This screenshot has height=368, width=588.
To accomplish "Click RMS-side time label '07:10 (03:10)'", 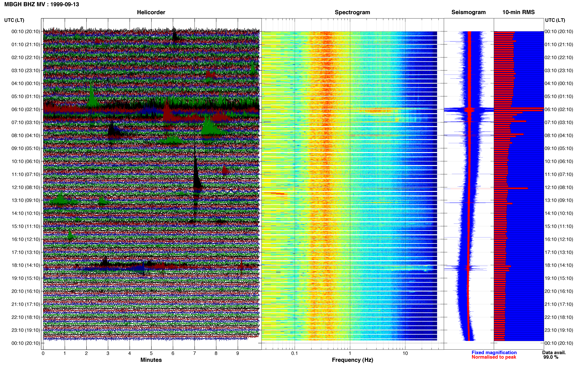I will tap(559, 122).
